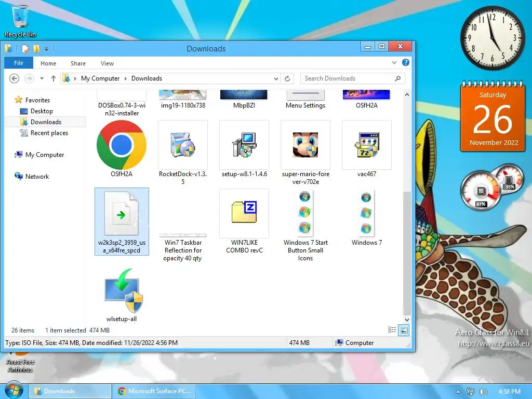Open the View ribbon tab
This screenshot has width=532, height=399.
click(107, 63)
